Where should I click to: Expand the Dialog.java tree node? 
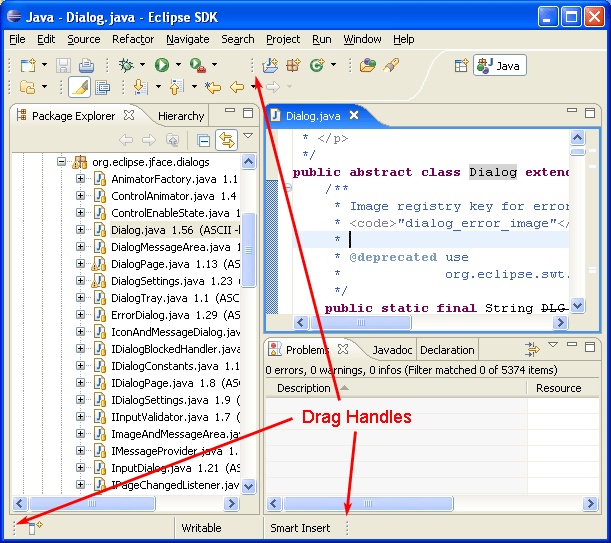tap(80, 230)
